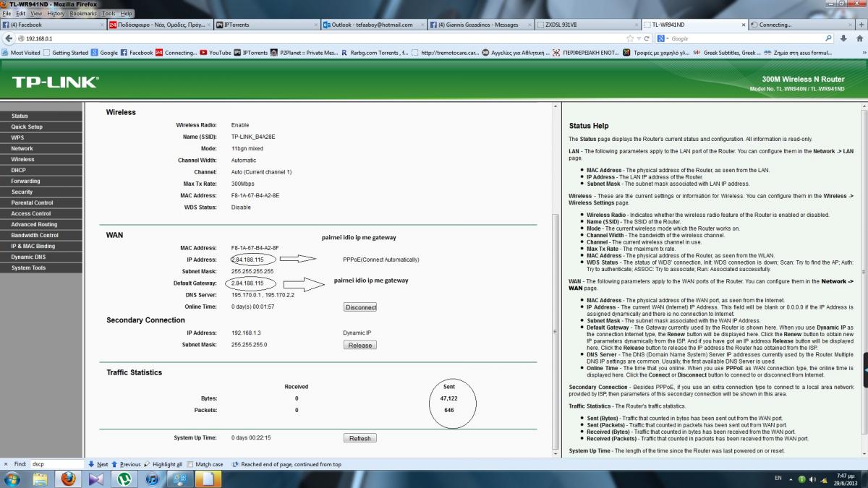
Task: Open the Tools menu
Action: tap(109, 14)
